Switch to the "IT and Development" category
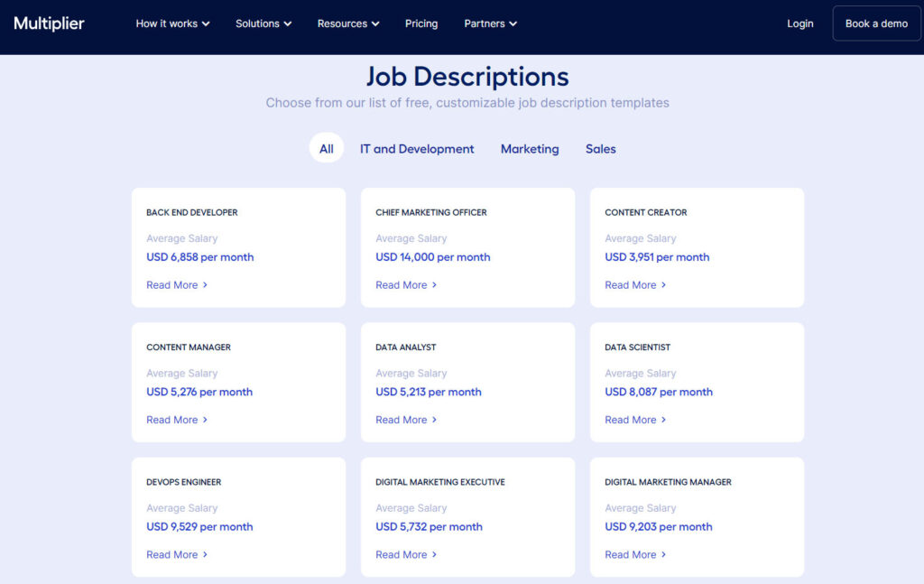 (417, 148)
